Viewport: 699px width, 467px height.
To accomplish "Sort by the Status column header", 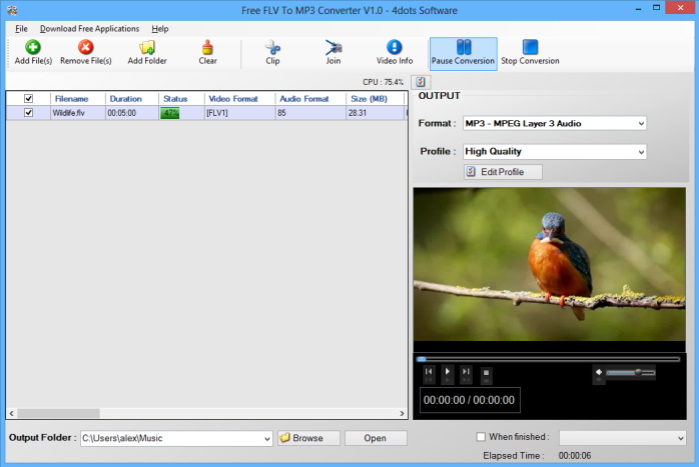I will pos(181,98).
